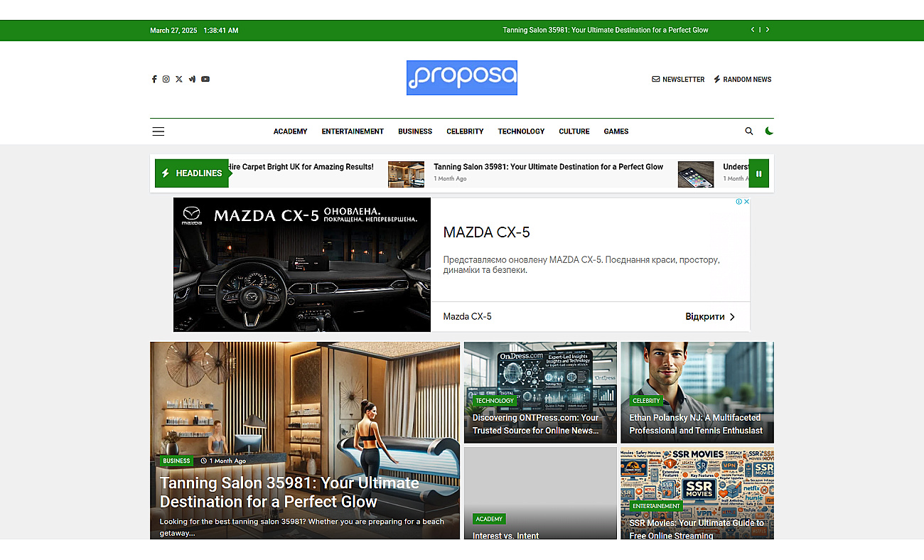Click the Headlines label with lightning icon
Image resolution: width=924 pixels, height=560 pixels.
pos(192,173)
